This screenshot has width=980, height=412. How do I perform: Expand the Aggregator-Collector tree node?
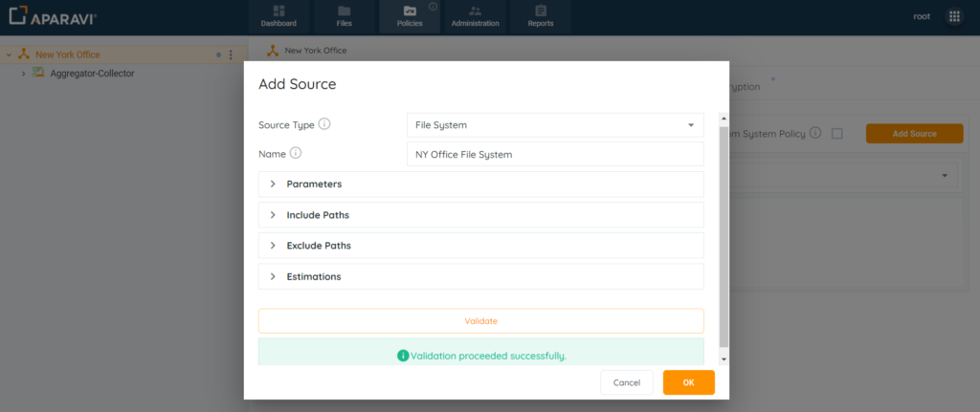coord(23,74)
